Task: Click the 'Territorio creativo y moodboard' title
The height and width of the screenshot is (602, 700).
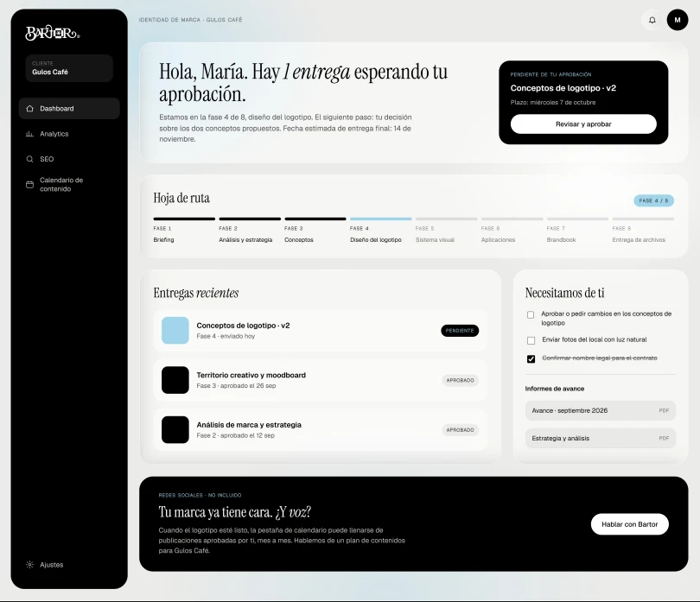Action: coord(251,375)
